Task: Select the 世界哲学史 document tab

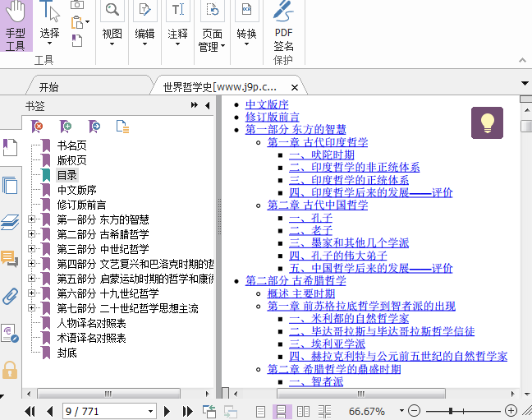Action: (x=219, y=87)
